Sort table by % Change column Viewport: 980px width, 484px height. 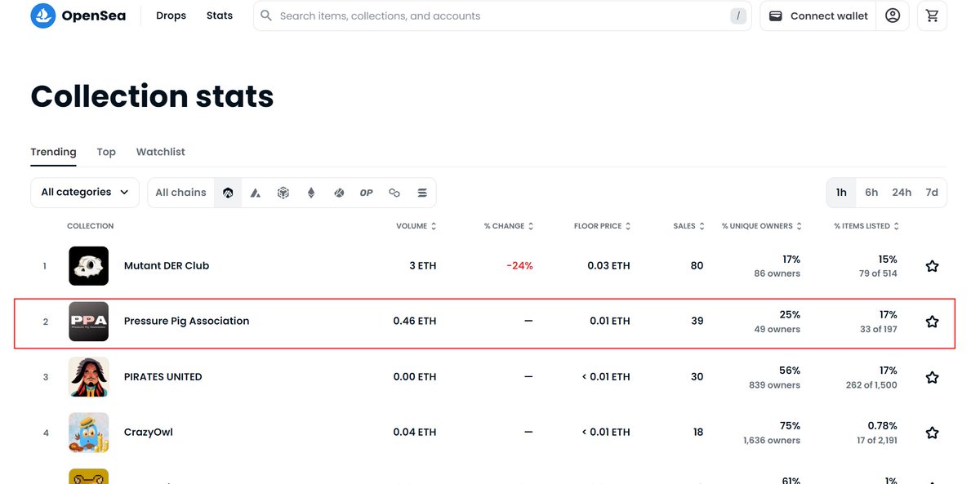click(x=509, y=226)
